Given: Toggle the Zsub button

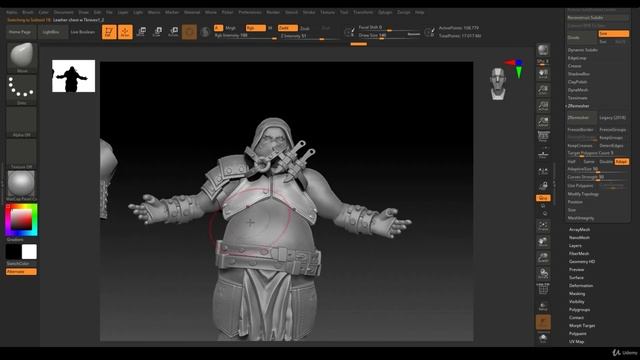Looking at the screenshot, I should [x=305, y=28].
